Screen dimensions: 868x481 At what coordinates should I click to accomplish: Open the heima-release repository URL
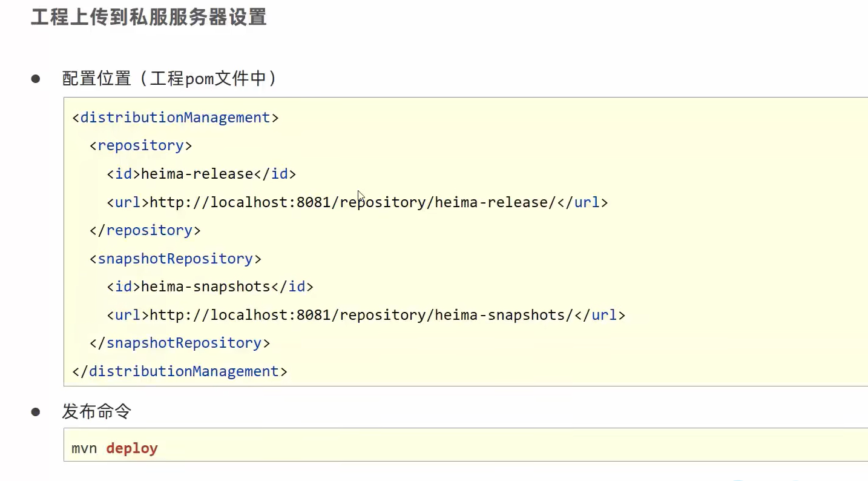point(352,202)
